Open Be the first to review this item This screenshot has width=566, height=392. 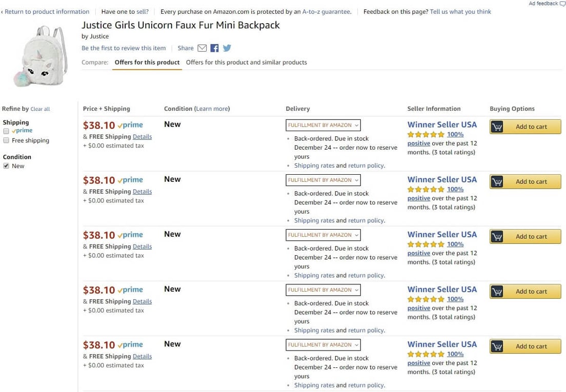124,48
